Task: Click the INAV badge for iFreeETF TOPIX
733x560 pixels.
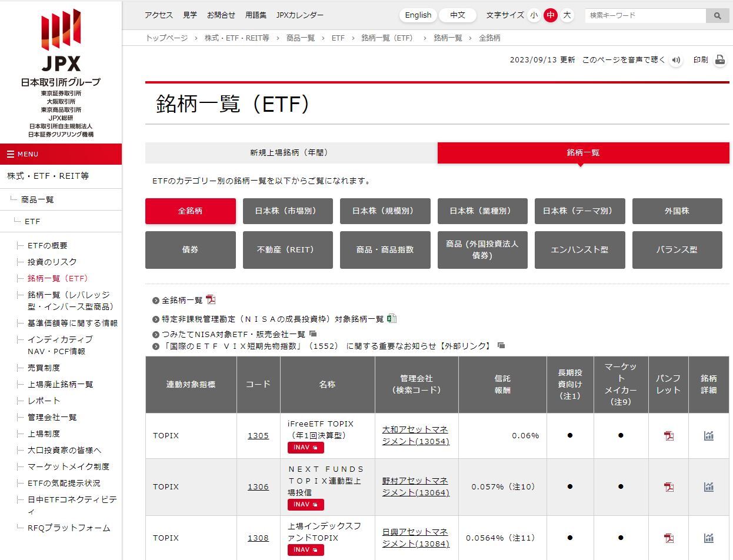Action: [x=305, y=448]
